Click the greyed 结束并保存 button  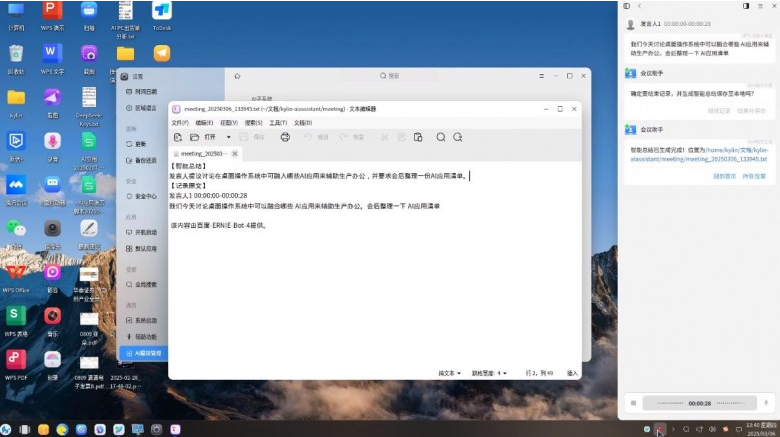751,110
